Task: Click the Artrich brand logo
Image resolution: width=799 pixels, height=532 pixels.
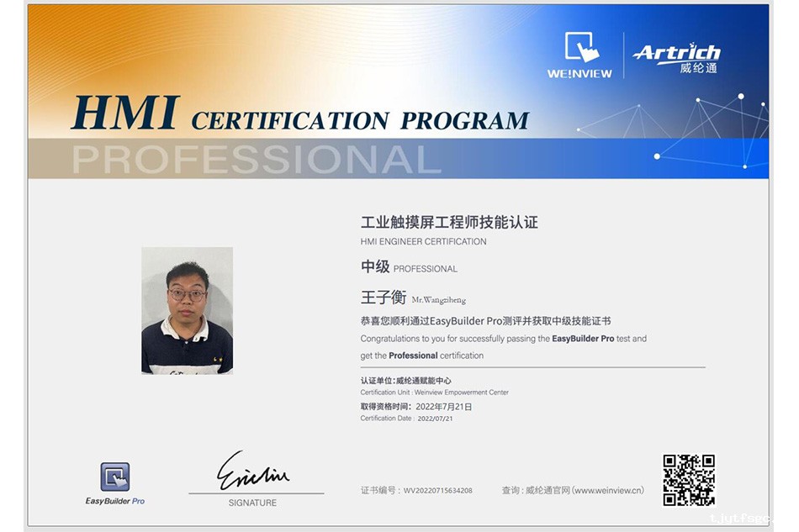Action: click(676, 55)
